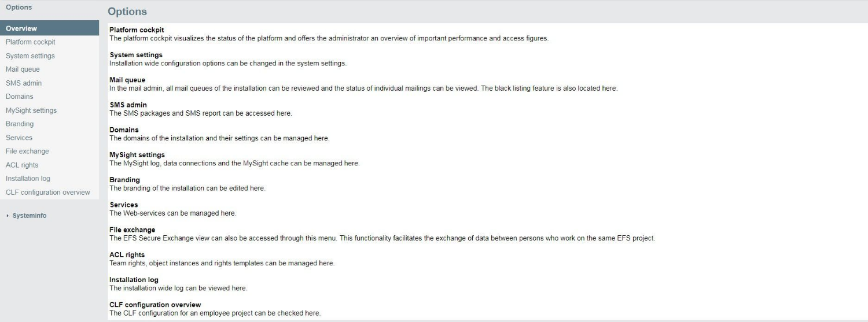868x322 pixels.
Task: Open ACL rights sidebar item
Action: pos(49,165)
